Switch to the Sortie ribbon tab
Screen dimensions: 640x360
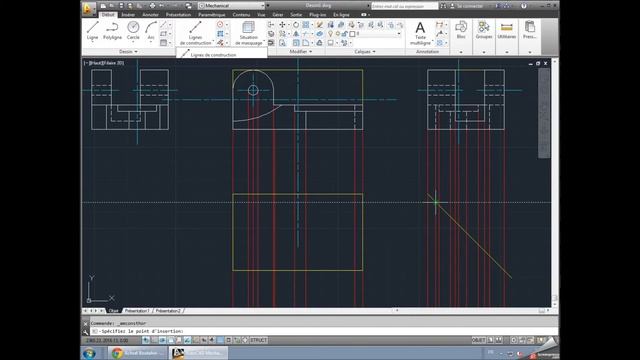point(296,15)
